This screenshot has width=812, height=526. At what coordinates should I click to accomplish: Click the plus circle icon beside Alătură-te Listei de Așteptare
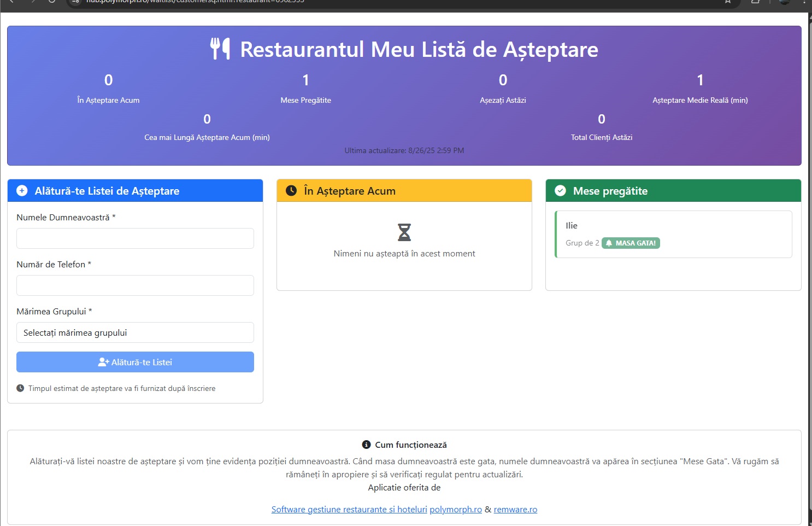click(x=22, y=190)
